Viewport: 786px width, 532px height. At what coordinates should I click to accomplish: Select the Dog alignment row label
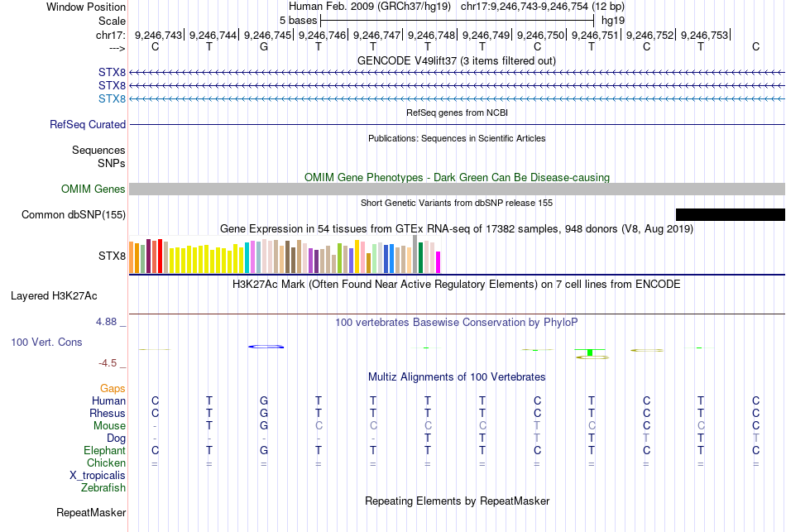(x=116, y=439)
